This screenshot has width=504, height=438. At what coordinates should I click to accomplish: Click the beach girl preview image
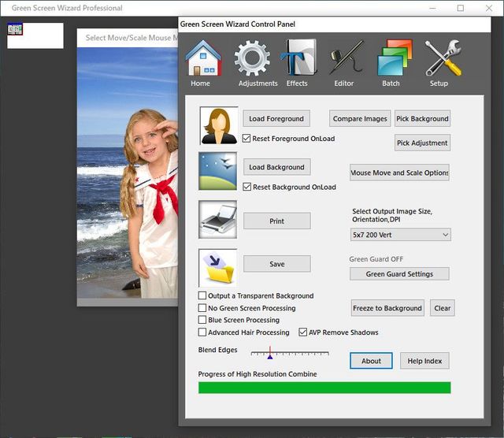tap(130, 173)
